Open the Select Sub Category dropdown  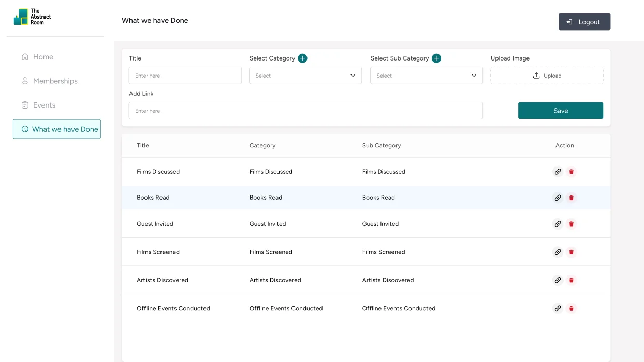coord(427,76)
